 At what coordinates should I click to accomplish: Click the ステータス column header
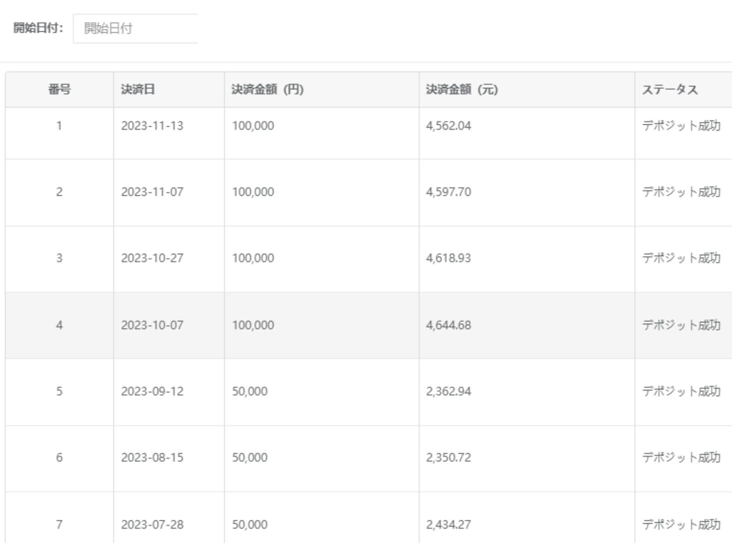(670, 89)
